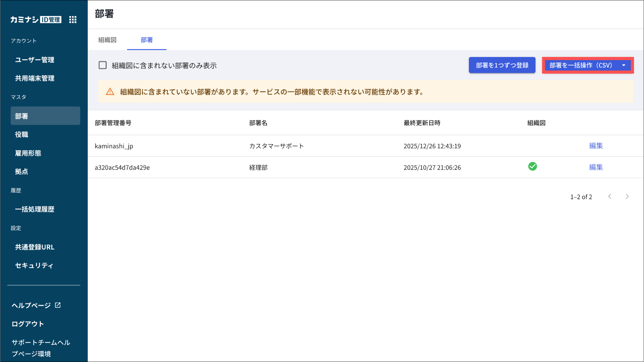The image size is (644, 362).
Task: Expand 部署を一括操作（CSV）dropdown arrow
Action: (624, 65)
